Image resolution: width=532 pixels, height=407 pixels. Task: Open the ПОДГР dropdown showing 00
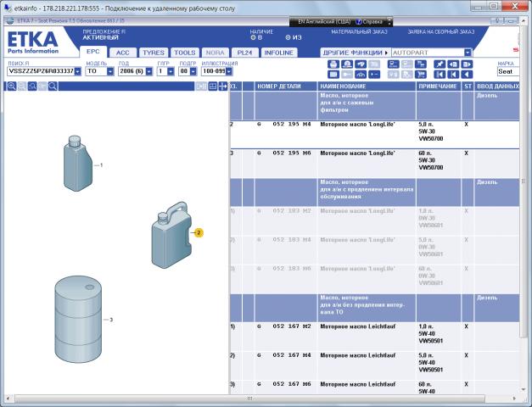(x=193, y=71)
